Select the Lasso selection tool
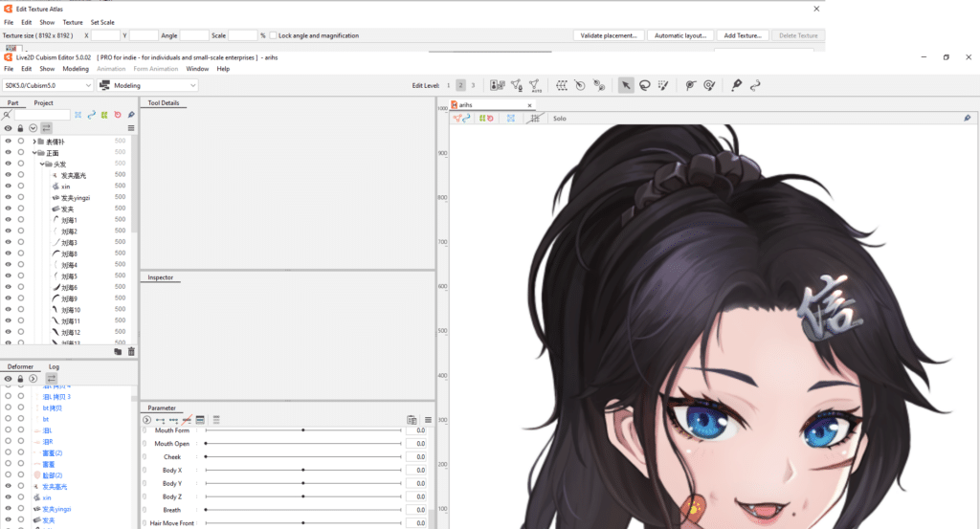This screenshot has height=529, width=980. [x=644, y=85]
